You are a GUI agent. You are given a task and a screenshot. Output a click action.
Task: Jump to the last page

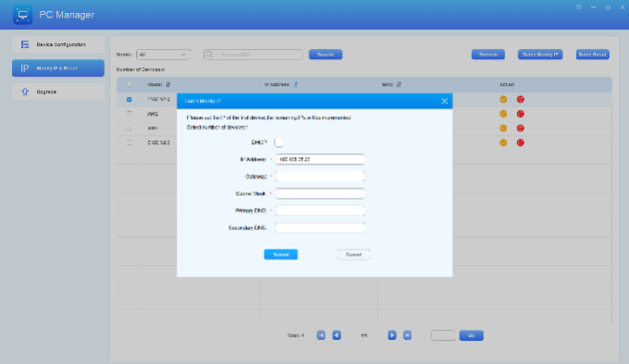(407, 335)
